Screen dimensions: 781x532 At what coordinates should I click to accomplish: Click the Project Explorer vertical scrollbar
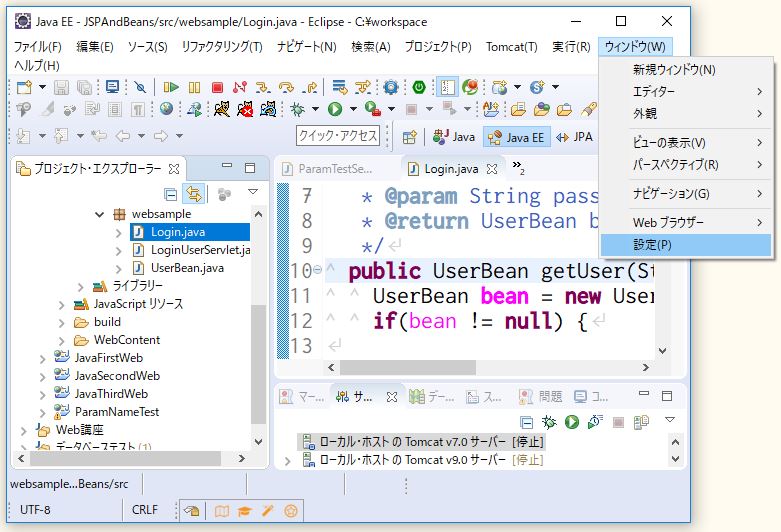258,364
